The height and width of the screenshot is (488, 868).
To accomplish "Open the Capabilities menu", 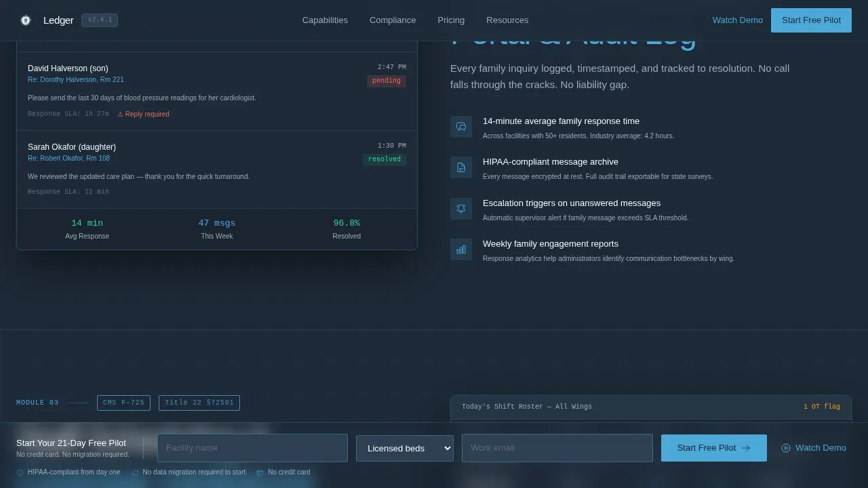I will pos(325,20).
